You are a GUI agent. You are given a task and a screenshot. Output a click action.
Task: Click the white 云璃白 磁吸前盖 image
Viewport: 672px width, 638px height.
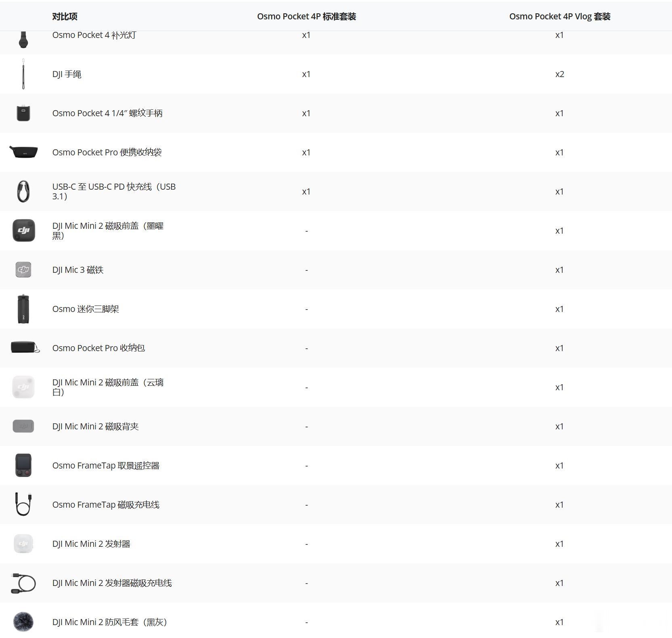[23, 387]
